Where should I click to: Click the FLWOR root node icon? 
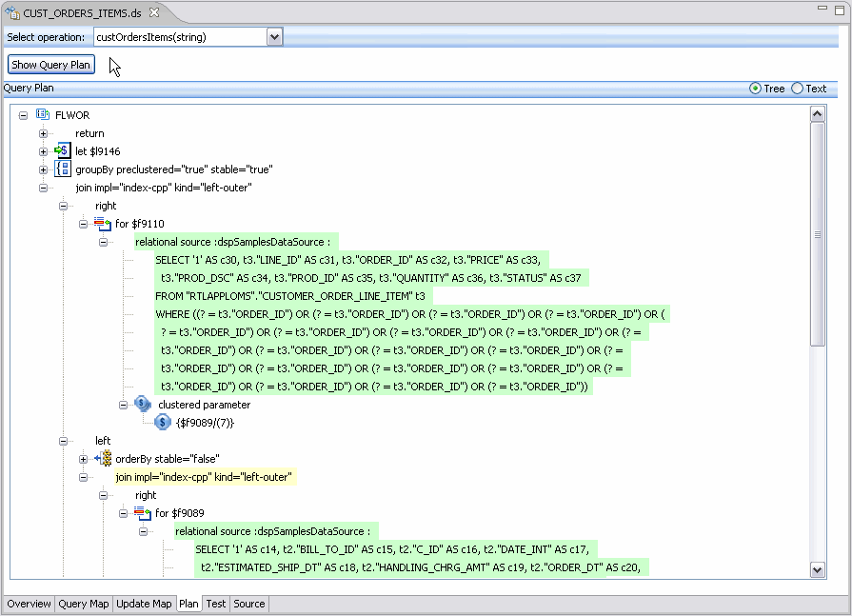point(41,114)
